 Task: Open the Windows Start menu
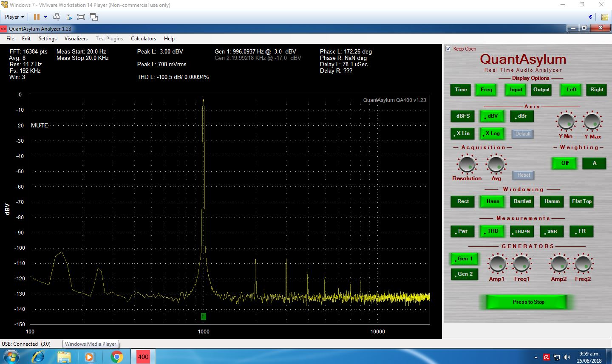pos(11,357)
